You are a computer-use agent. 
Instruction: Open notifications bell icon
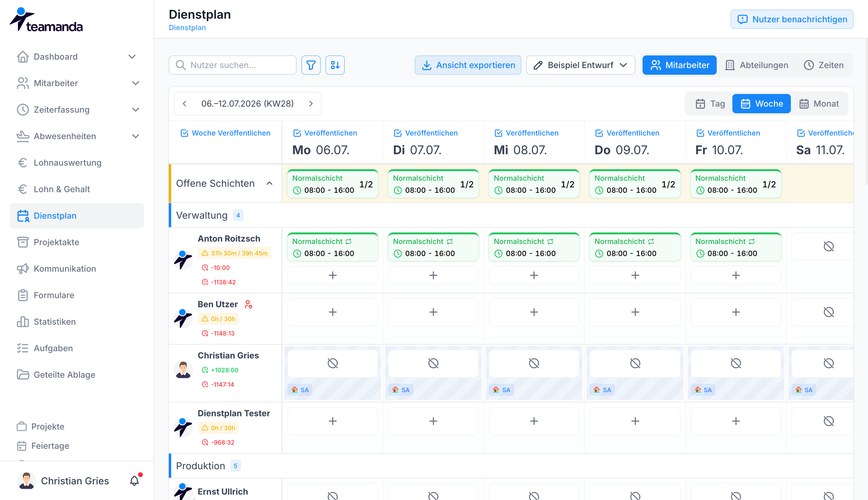coord(134,480)
